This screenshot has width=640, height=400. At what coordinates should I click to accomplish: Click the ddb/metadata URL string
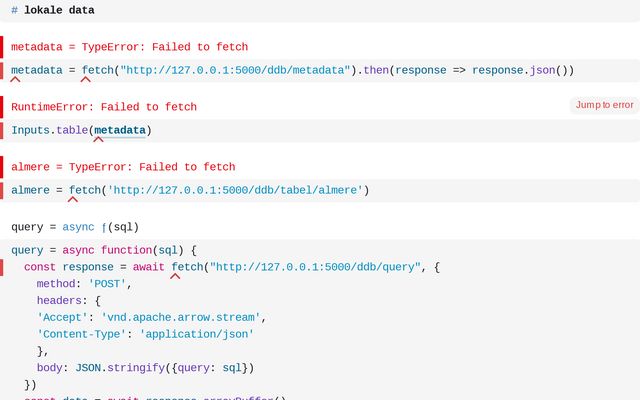pos(236,70)
